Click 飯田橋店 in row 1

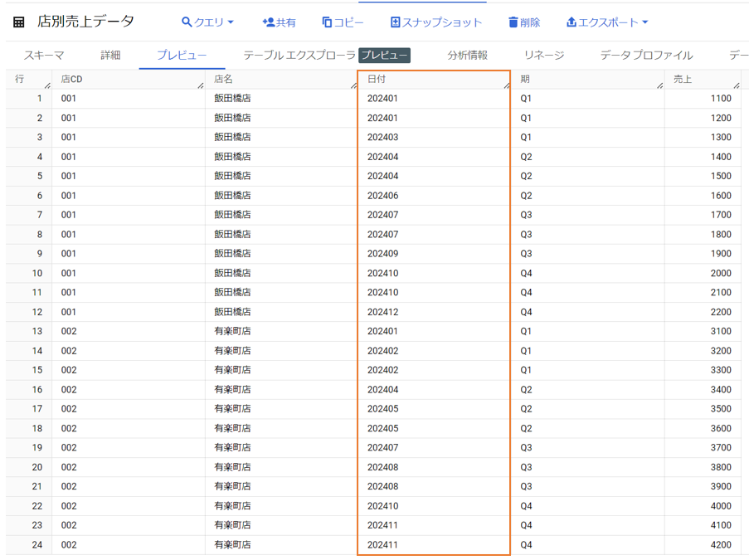click(x=232, y=99)
